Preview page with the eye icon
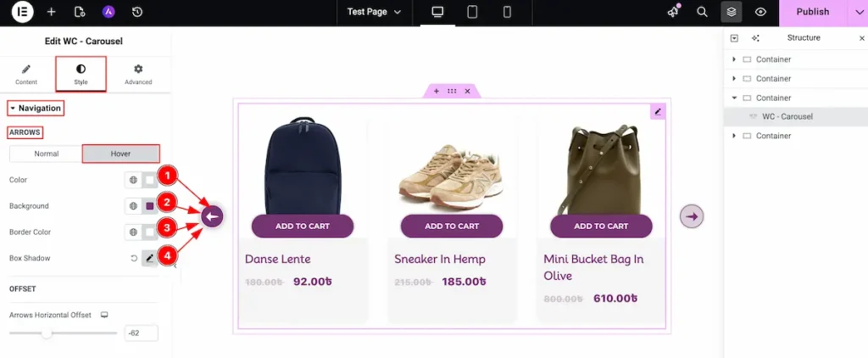The image size is (868, 358). point(760,12)
